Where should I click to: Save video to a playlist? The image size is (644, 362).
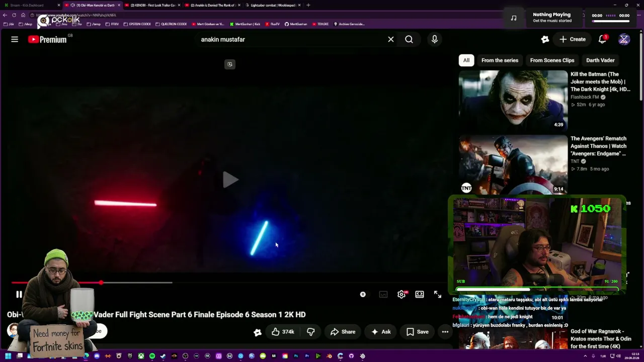[x=418, y=332]
